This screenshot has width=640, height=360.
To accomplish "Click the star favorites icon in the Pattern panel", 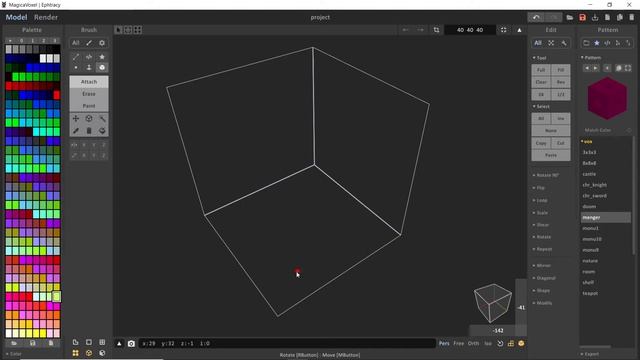I will 597,43.
